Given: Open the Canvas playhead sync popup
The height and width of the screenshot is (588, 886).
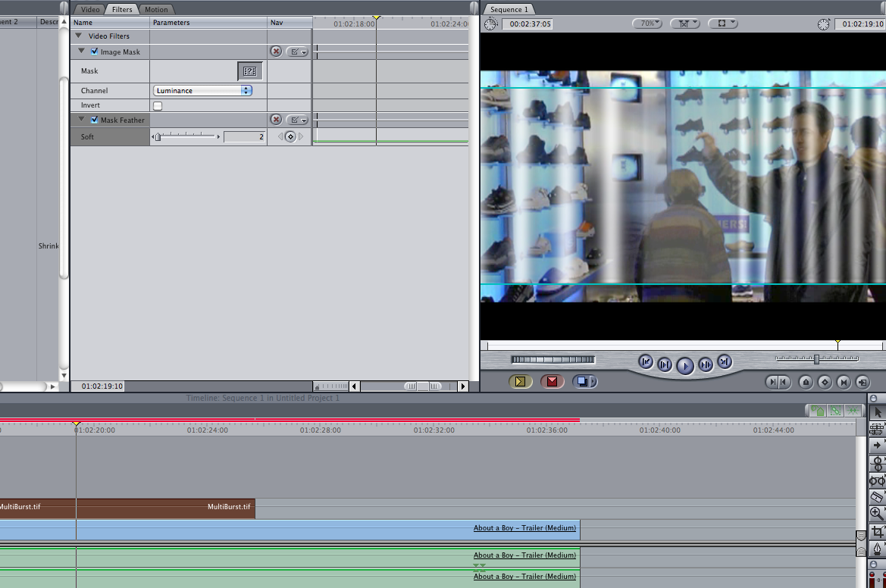Looking at the screenshot, I should 685,23.
